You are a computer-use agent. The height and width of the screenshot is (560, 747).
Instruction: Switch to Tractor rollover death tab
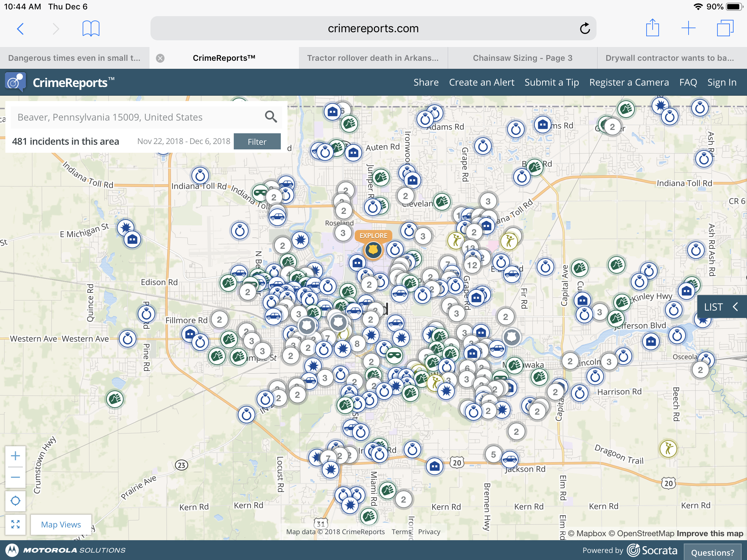pos(373,58)
